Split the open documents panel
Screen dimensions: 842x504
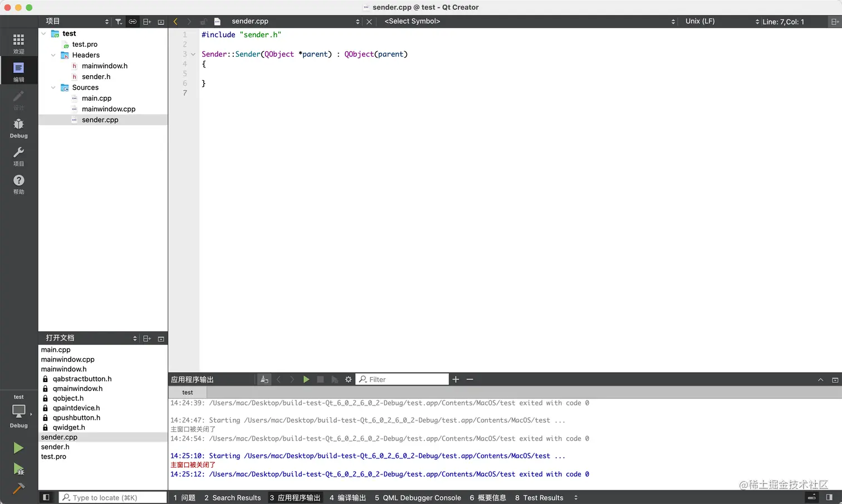click(147, 339)
